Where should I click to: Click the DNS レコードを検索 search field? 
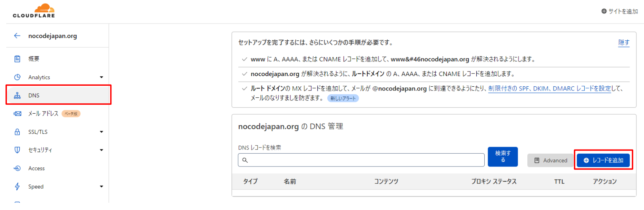coord(361,160)
